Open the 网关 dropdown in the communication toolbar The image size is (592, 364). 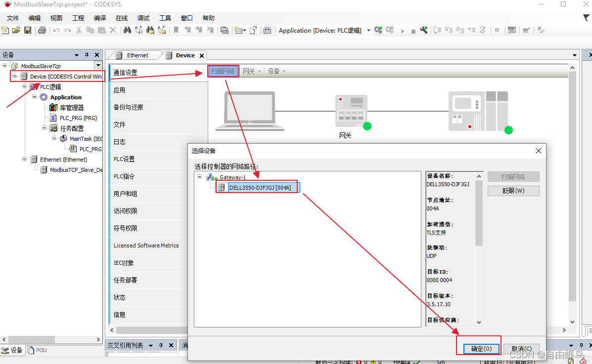point(252,71)
